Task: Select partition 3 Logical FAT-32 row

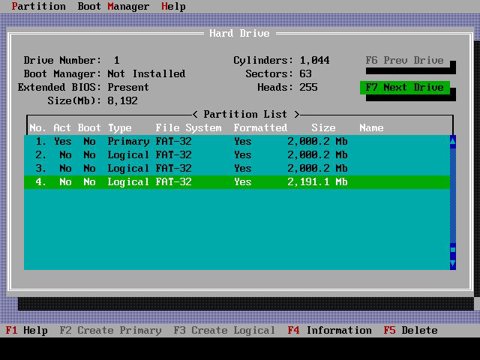Action: 237,168
